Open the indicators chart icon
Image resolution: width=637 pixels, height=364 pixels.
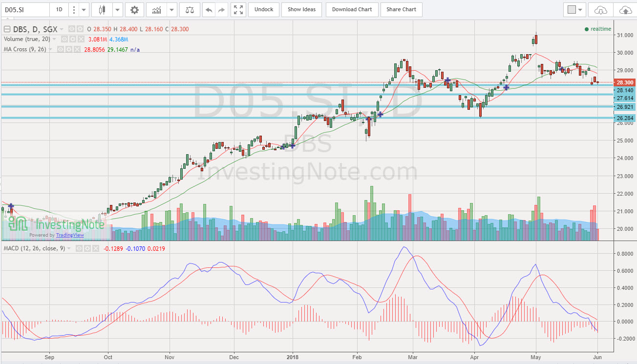point(156,9)
